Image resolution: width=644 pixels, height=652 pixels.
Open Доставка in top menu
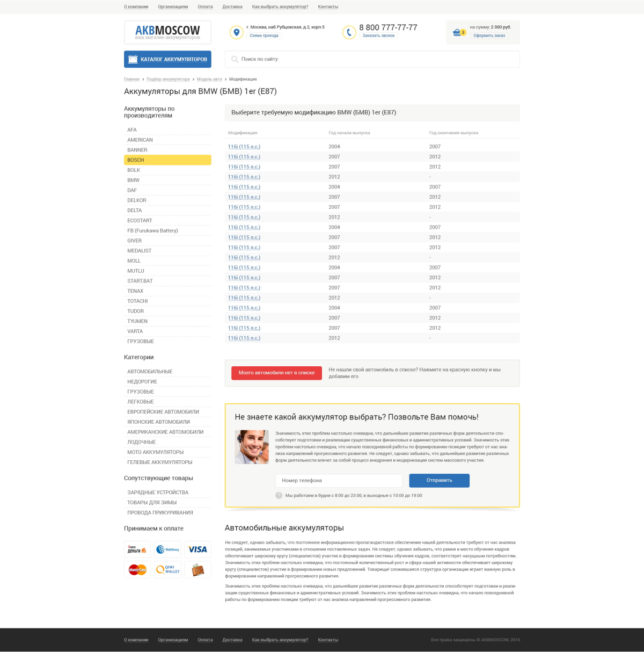tap(232, 6)
